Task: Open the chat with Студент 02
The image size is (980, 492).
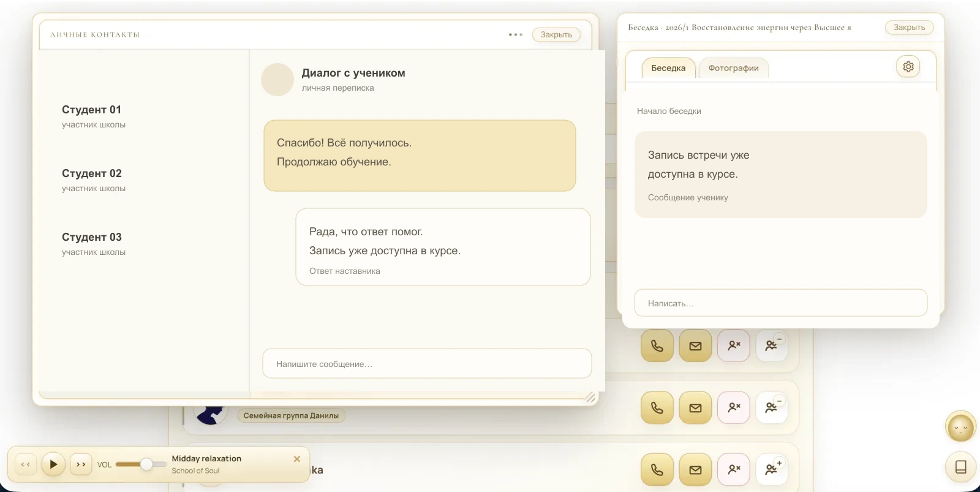Action: (x=94, y=180)
